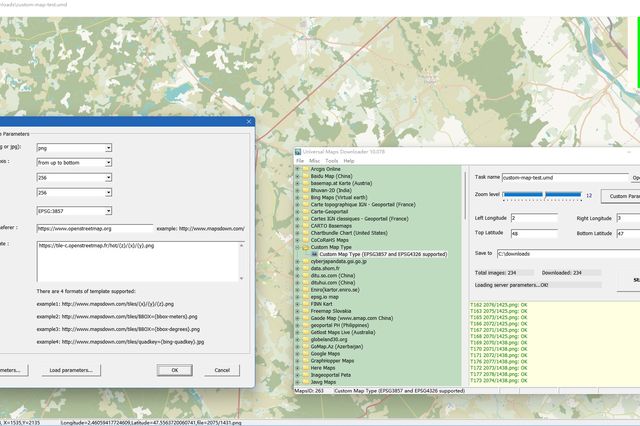Click the map list vertical scrollbar
The height and width of the screenshot is (426, 640).
pos(465,196)
